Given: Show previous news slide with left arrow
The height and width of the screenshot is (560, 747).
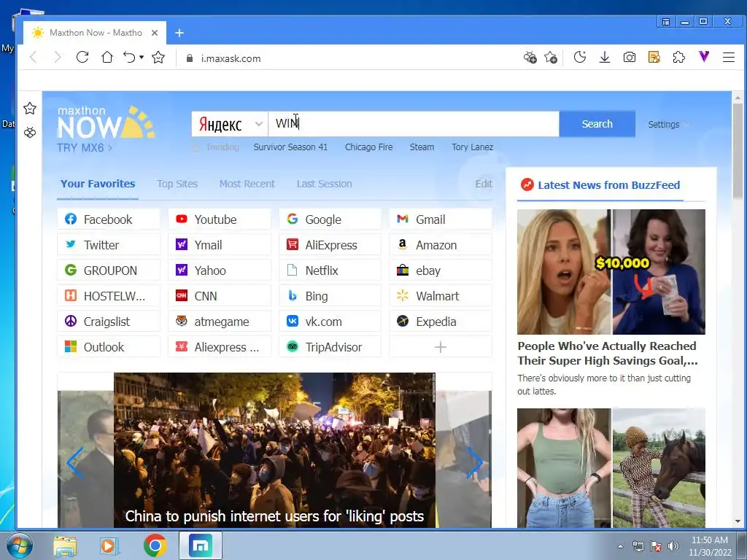Looking at the screenshot, I should 75,462.
